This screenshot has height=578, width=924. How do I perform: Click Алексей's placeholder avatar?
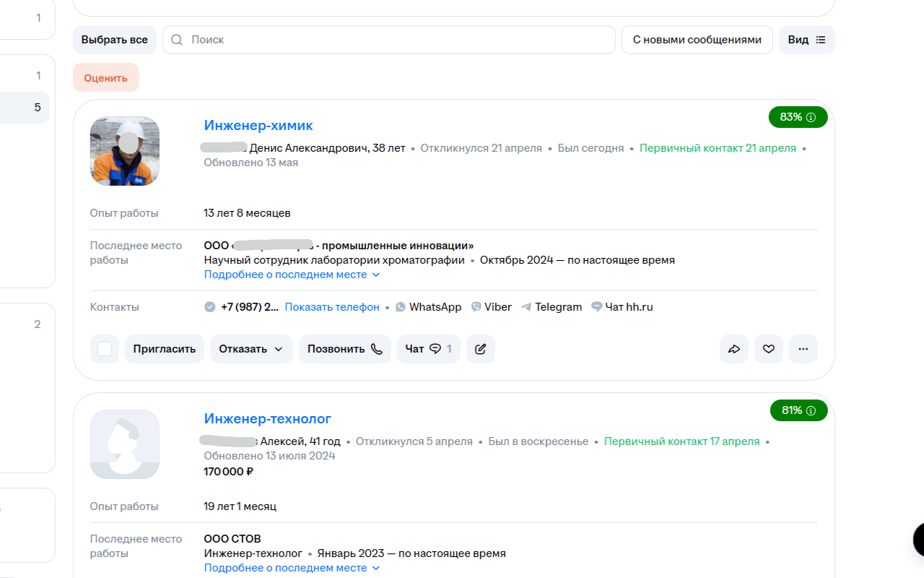pos(125,444)
